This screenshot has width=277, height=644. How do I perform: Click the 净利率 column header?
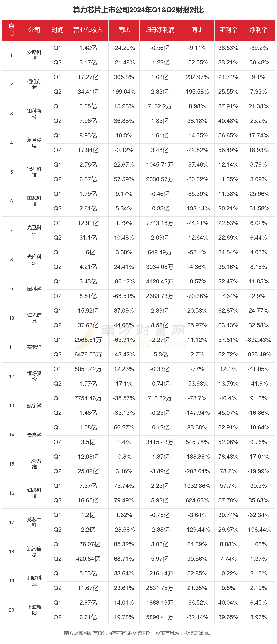point(259,30)
